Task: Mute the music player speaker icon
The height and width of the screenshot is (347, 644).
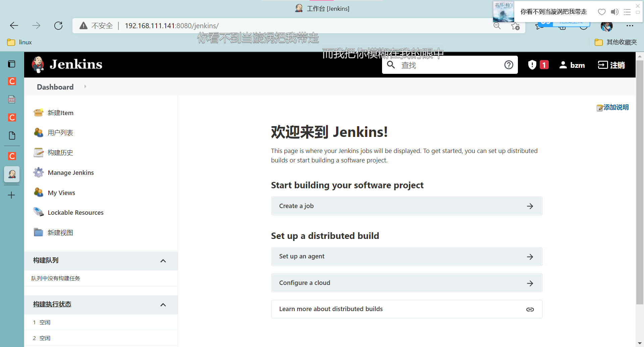Action: [614, 12]
